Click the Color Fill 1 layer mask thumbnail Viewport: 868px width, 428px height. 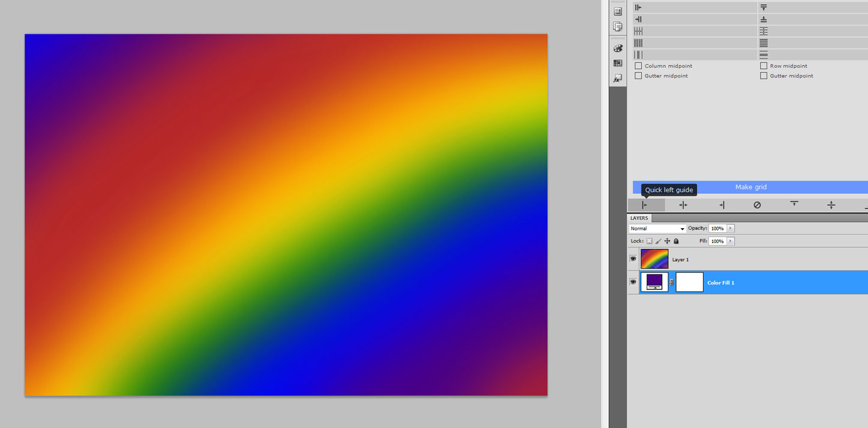pos(689,282)
